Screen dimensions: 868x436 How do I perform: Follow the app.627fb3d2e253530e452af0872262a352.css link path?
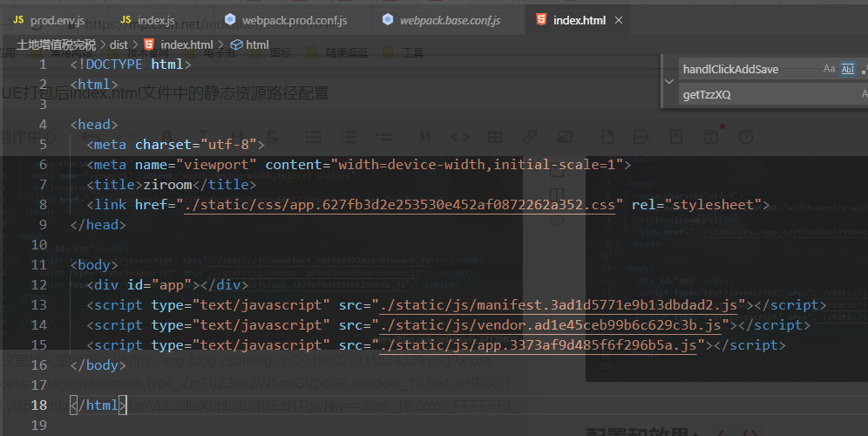[x=399, y=205]
